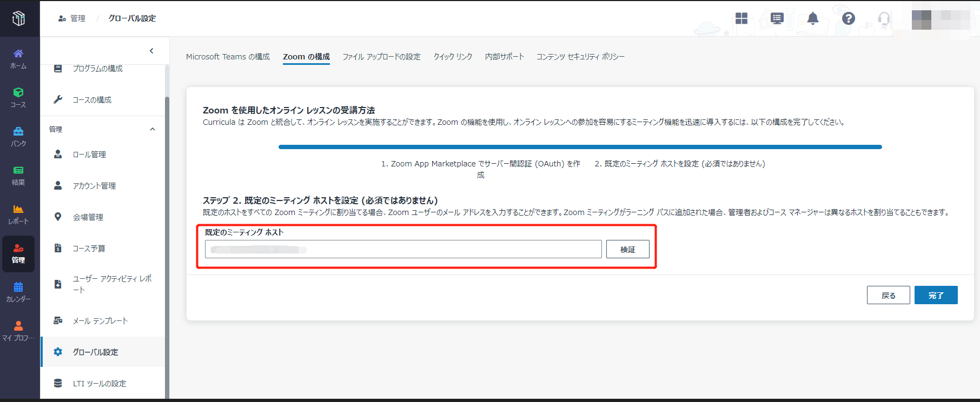Open the マイ プロフ profile icon

coord(18,326)
